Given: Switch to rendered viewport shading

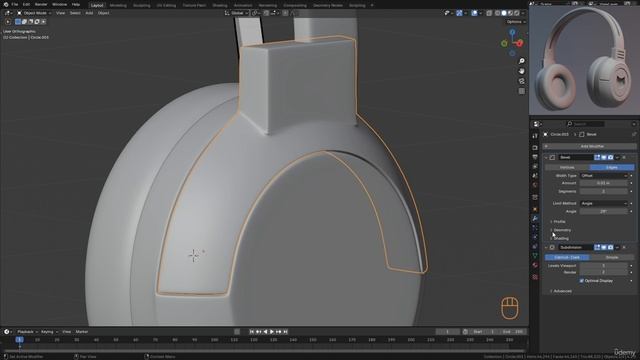Looking at the screenshot, I should (516, 13).
